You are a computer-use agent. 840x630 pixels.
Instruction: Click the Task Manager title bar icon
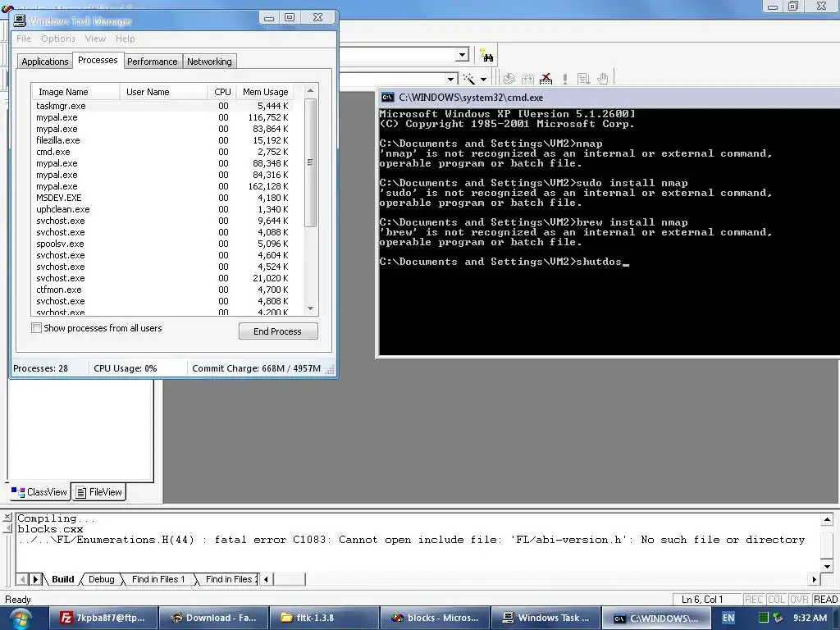point(20,21)
